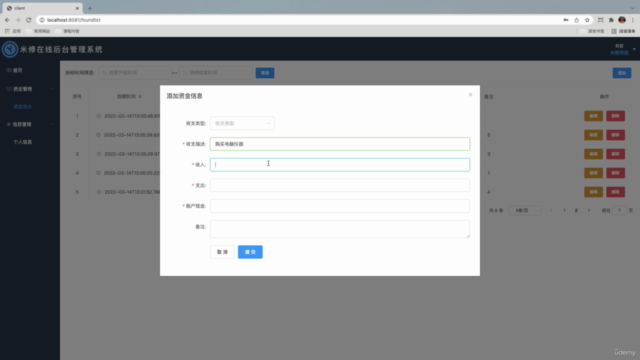Close the 'client' browser tab
Image resolution: width=640 pixels, height=360 pixels.
[77, 8]
